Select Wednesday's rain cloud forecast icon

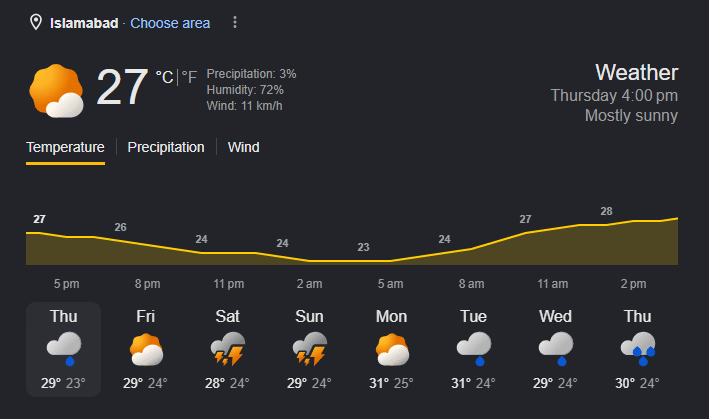[556, 349]
